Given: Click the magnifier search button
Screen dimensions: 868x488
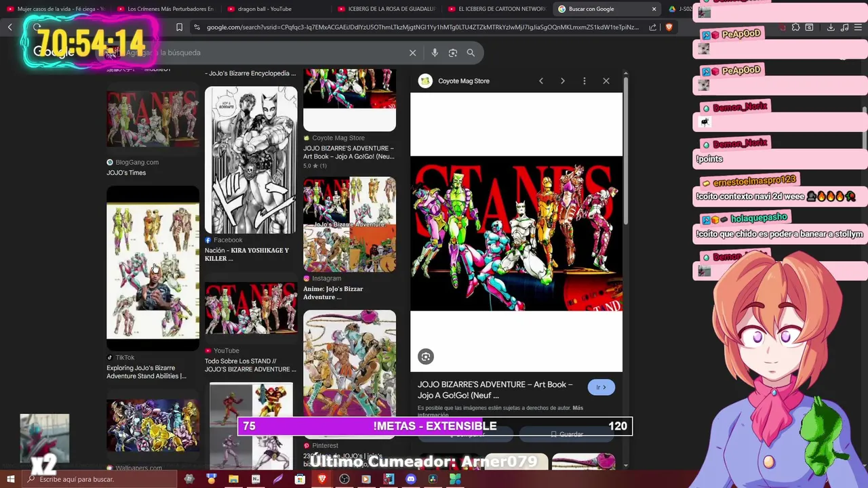Looking at the screenshot, I should tap(471, 53).
